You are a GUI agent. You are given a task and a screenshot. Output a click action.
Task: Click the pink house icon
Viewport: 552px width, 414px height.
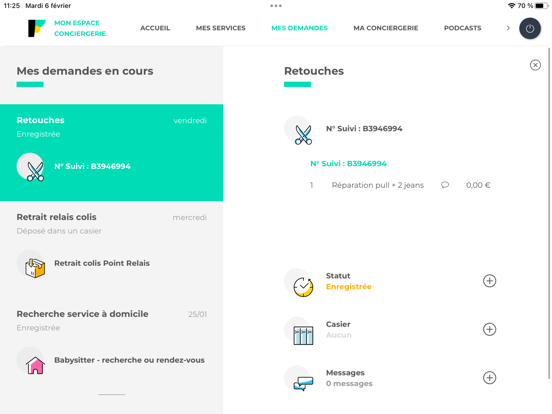pos(35,365)
